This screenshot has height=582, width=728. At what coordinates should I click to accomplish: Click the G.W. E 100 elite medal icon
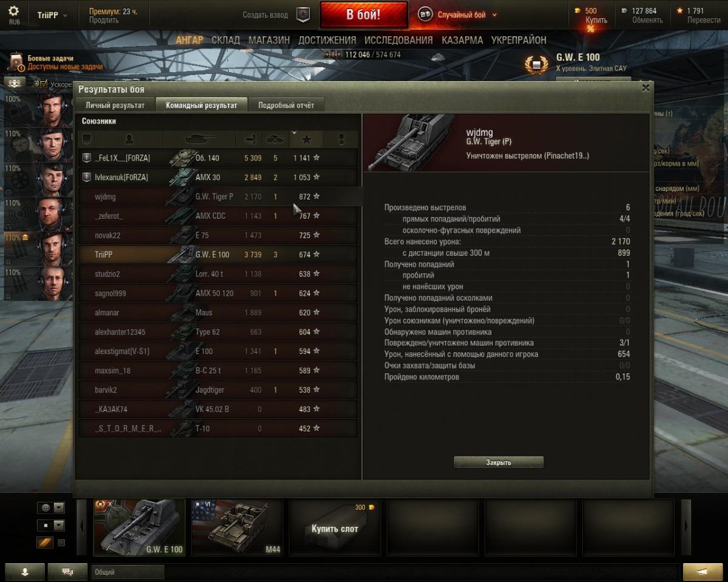tap(535, 64)
